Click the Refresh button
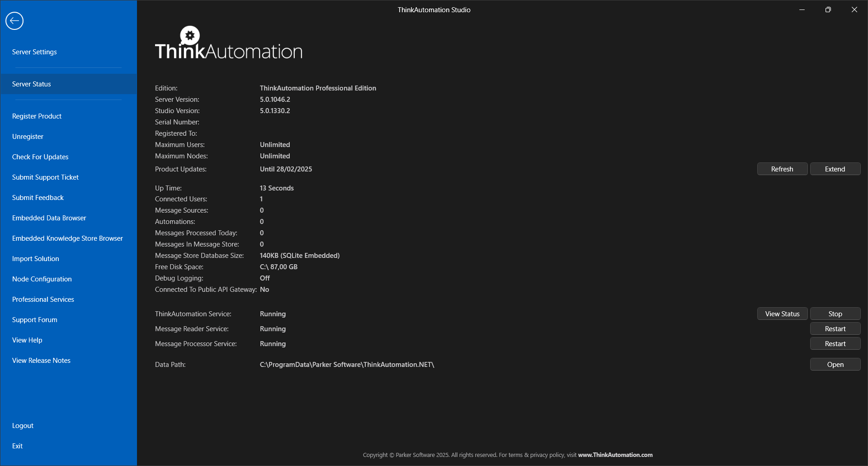868x466 pixels. point(782,169)
